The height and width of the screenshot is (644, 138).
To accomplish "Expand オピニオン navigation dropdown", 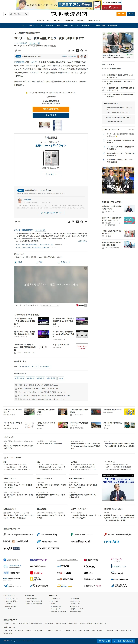I will click(x=75, y=26).
